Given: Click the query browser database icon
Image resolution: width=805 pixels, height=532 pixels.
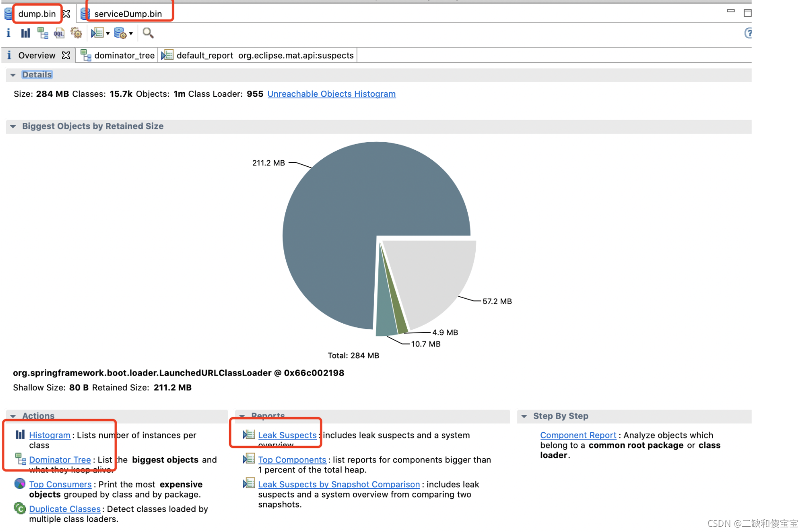Looking at the screenshot, I should click(120, 33).
